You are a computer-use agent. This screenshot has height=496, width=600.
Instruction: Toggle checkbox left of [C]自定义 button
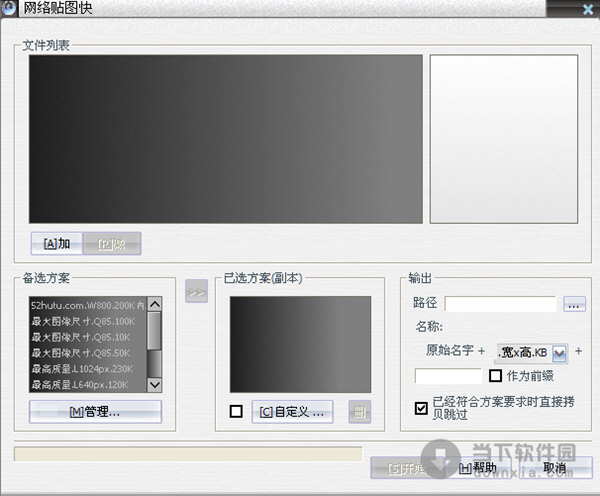coord(236,411)
